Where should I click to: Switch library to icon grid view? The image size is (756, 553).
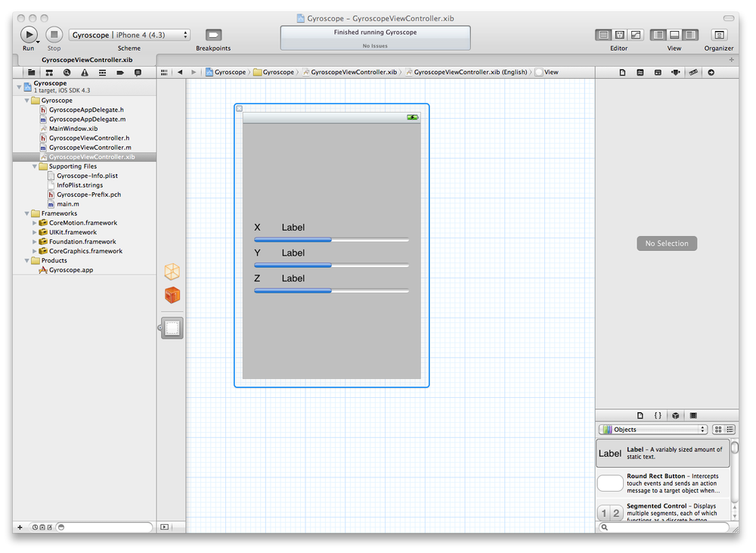(x=718, y=430)
